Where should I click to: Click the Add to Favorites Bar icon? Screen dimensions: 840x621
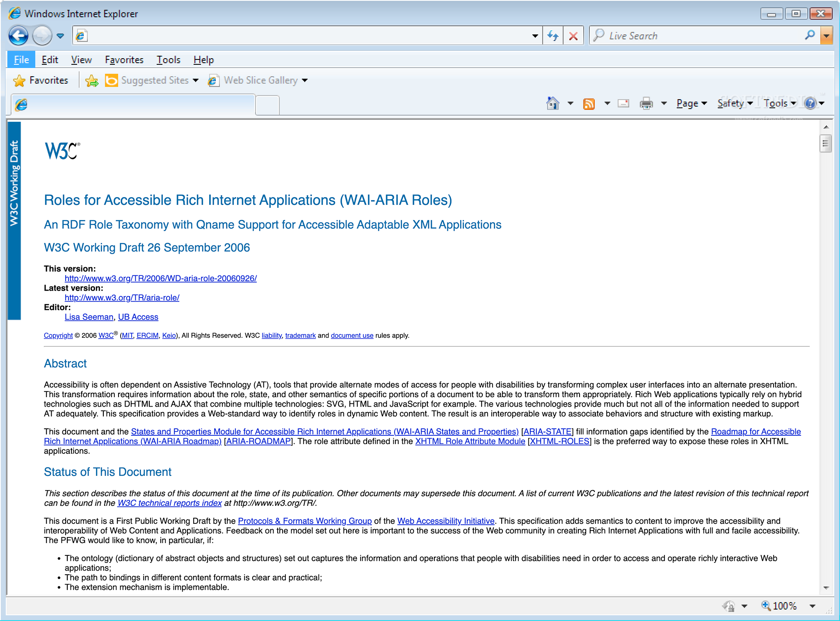[x=92, y=80]
